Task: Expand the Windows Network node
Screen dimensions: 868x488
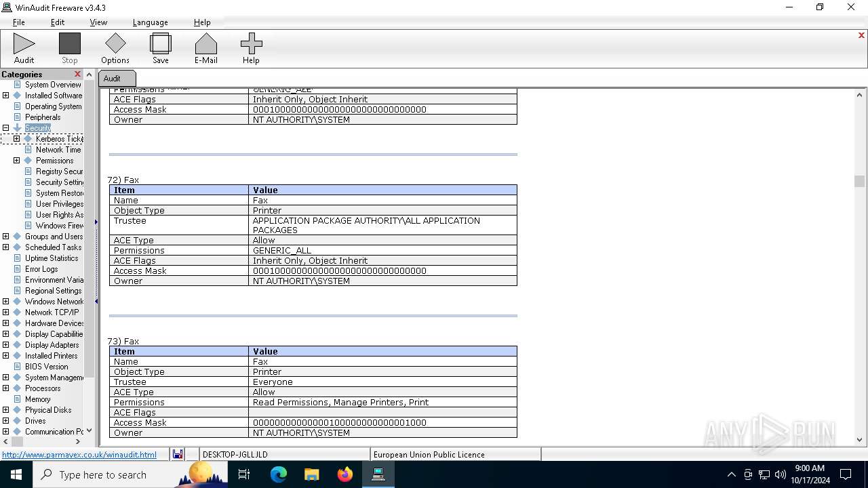Action: coord(6,302)
